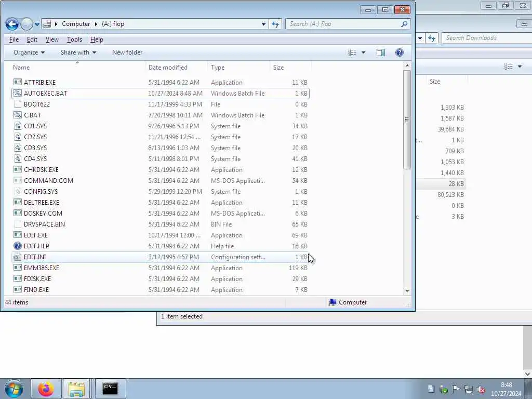
Task: Click the Computer breadcrumb in address bar
Action: [76, 24]
